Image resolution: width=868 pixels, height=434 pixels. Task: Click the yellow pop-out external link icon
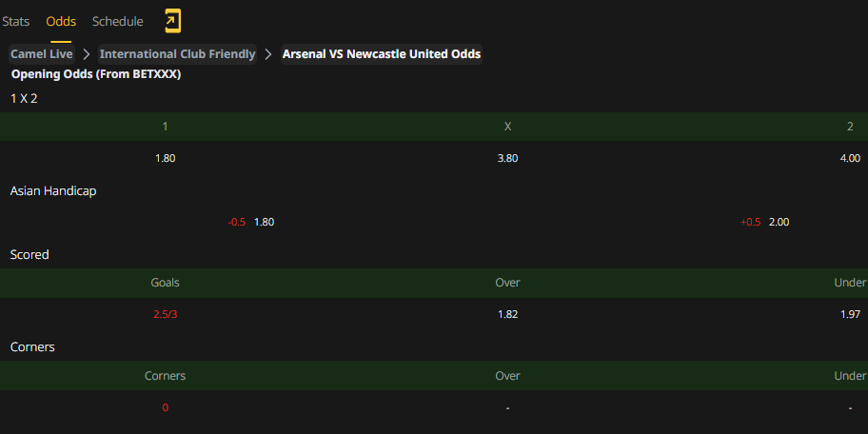[172, 22]
